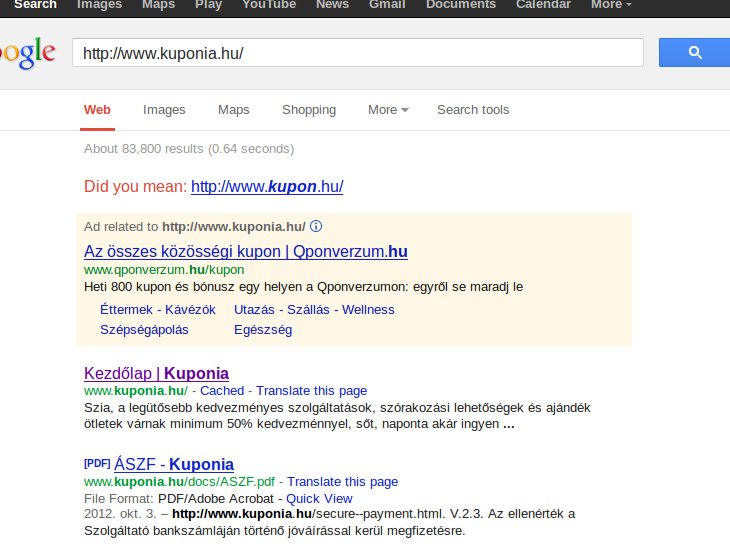Switch to the Shopping results tab
Image resolution: width=730 pixels, height=556 pixels.
tap(309, 110)
